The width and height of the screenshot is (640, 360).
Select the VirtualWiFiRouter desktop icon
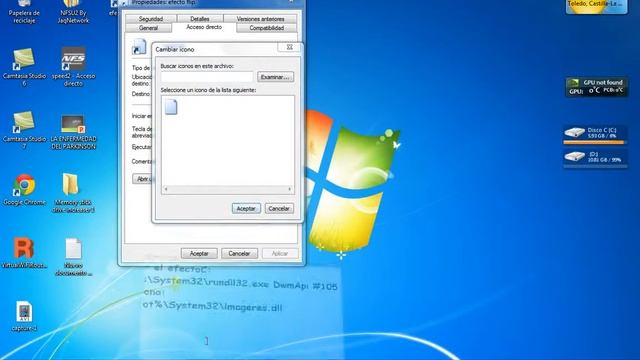(24, 252)
